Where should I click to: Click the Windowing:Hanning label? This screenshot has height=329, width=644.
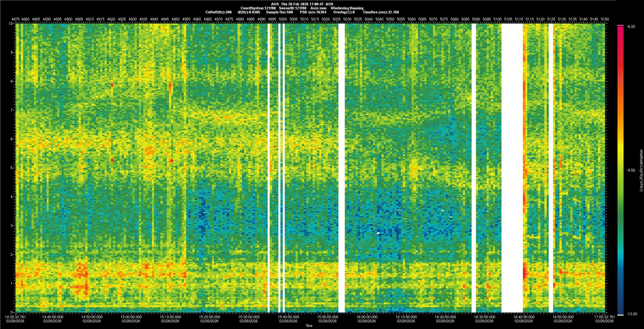pos(347,8)
